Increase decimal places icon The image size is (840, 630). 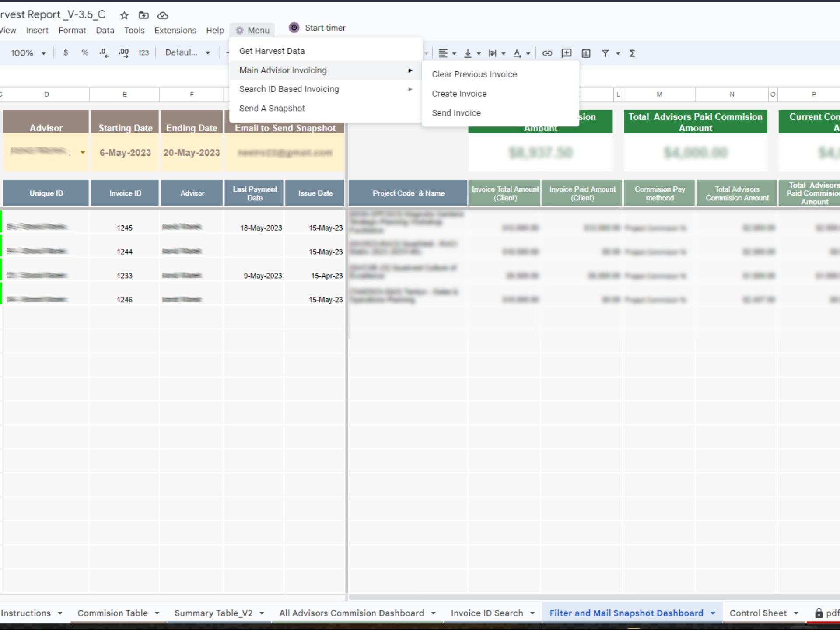pyautogui.click(x=123, y=53)
